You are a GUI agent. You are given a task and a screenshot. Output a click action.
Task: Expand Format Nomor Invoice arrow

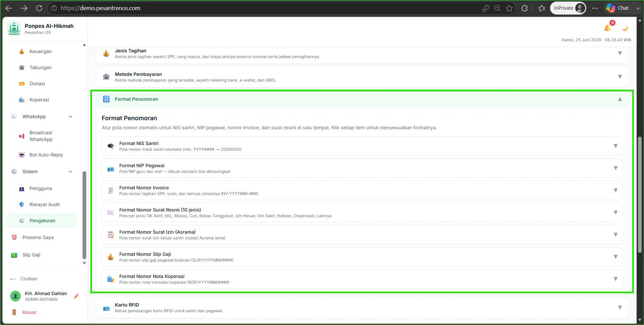[615, 190]
